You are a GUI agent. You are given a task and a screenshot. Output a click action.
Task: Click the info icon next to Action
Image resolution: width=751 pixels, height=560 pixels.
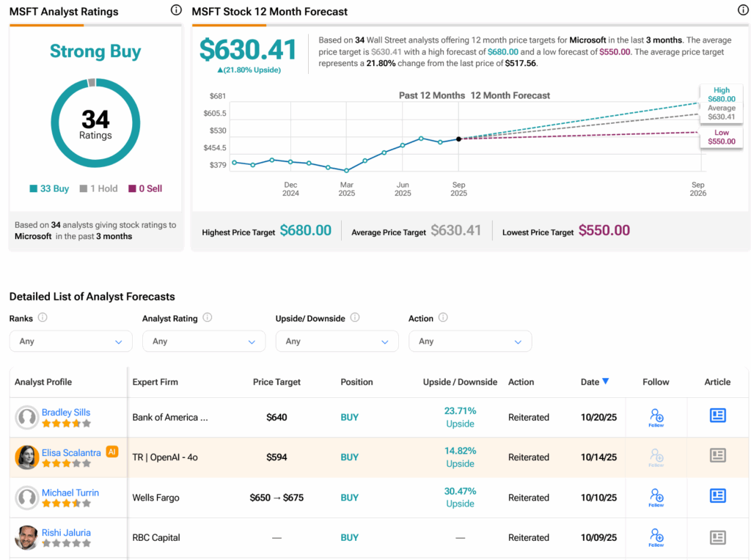pos(443,318)
